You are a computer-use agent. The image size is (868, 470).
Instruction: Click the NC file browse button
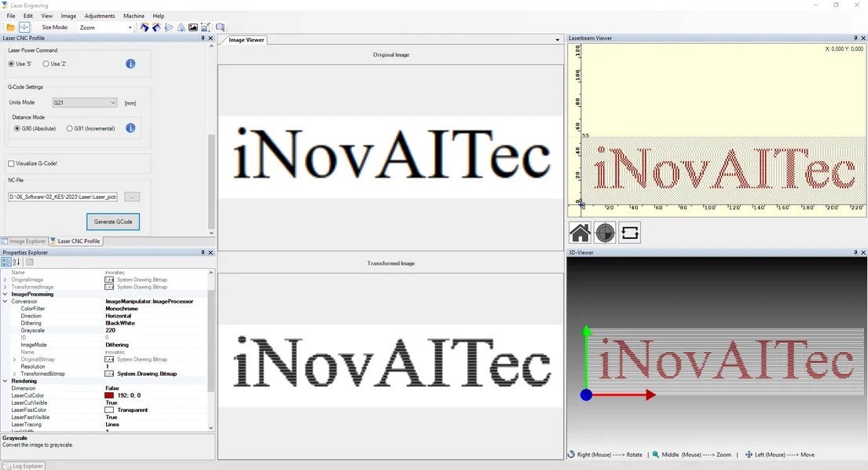coord(131,196)
